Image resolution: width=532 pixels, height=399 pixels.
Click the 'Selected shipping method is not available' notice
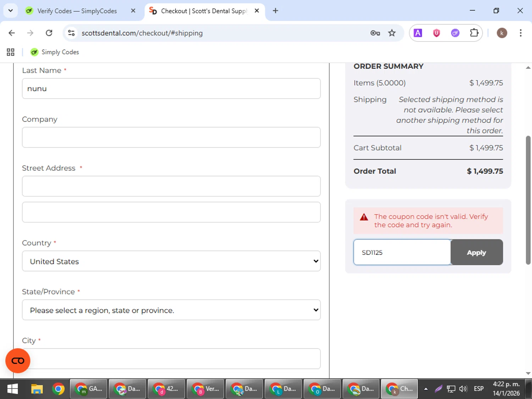pos(450,115)
